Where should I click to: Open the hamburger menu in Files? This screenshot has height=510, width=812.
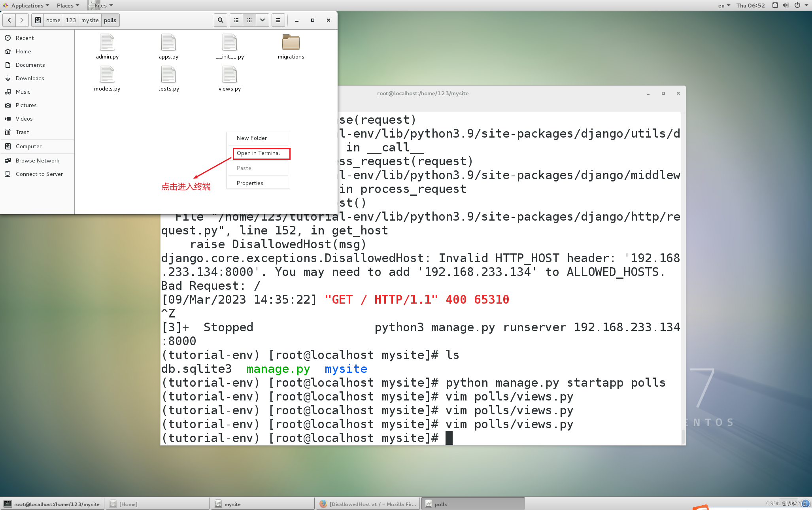[x=278, y=20]
